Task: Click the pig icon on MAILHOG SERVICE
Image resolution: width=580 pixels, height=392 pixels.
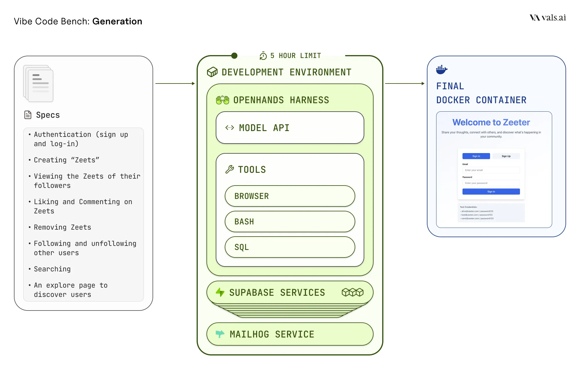Action: tap(220, 334)
